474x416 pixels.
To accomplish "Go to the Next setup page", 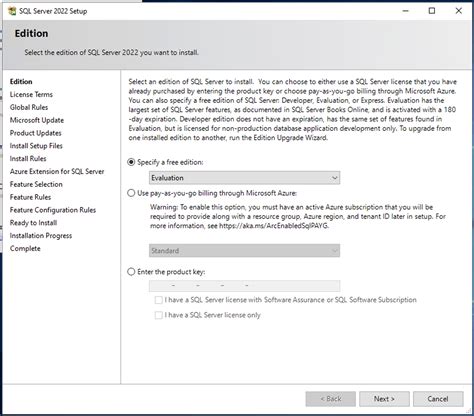I will 384,399.
